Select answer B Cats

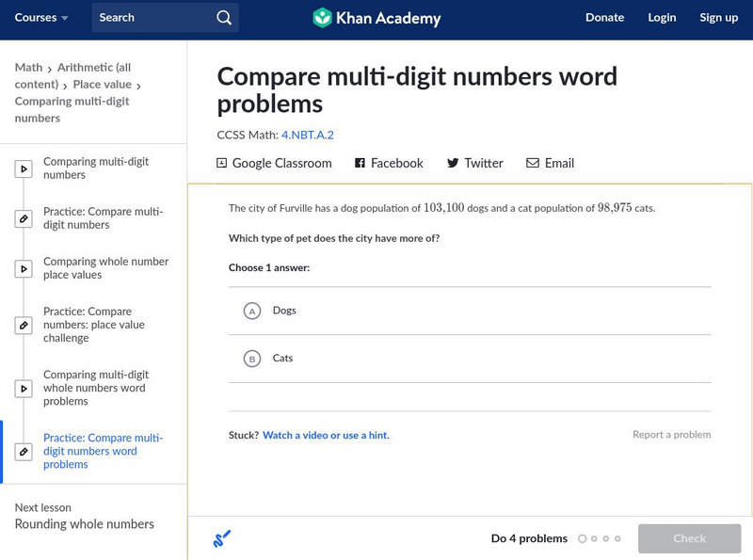(x=251, y=359)
